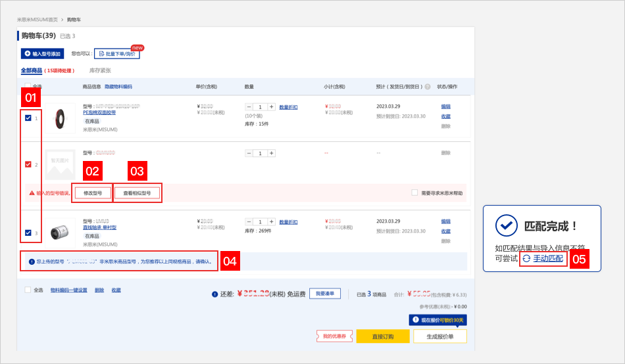Click the refresh icon beside 手动匹配

[x=526, y=259]
